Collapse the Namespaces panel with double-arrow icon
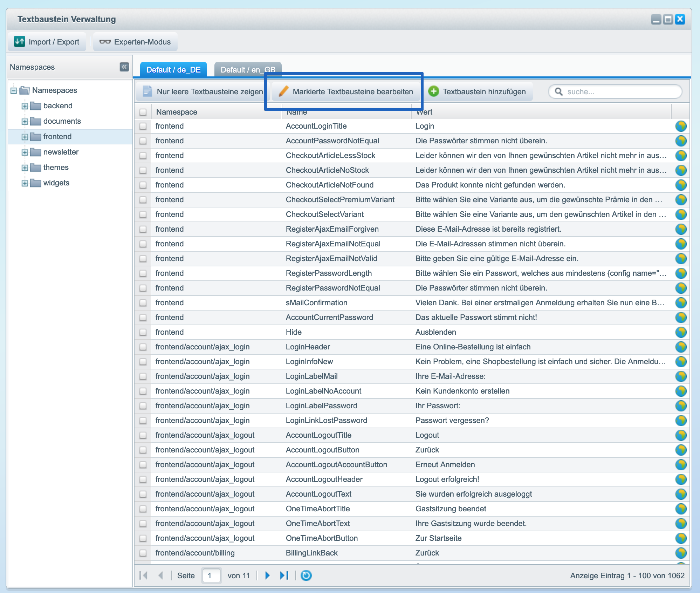Screen dimensions: 700x593 (124, 67)
